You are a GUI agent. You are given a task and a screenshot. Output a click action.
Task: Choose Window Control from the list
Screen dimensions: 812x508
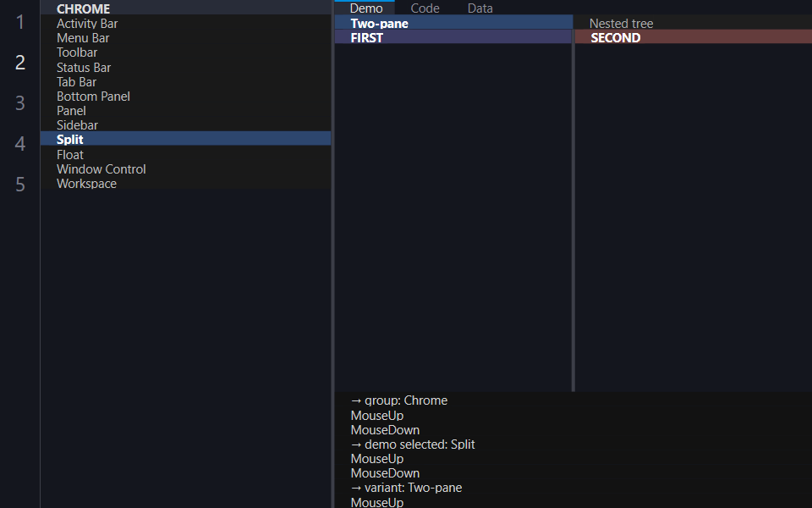point(185,169)
